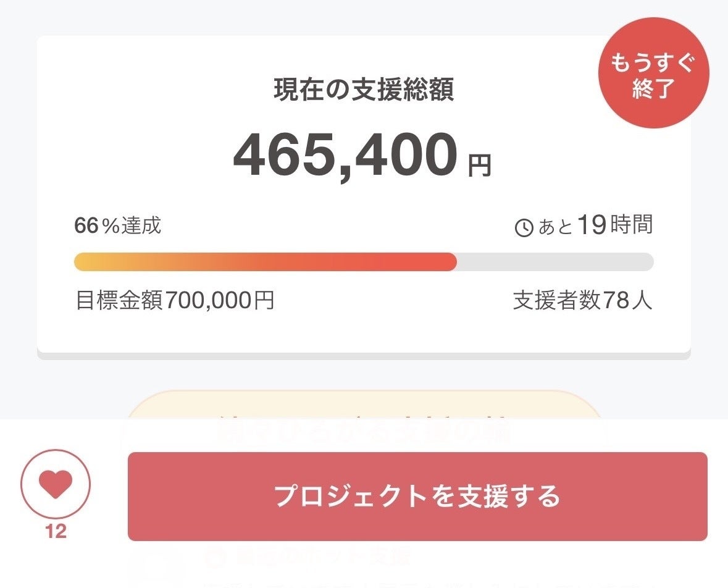Click the 円 symbol after 465,400
728x588 pixels.
(479, 166)
